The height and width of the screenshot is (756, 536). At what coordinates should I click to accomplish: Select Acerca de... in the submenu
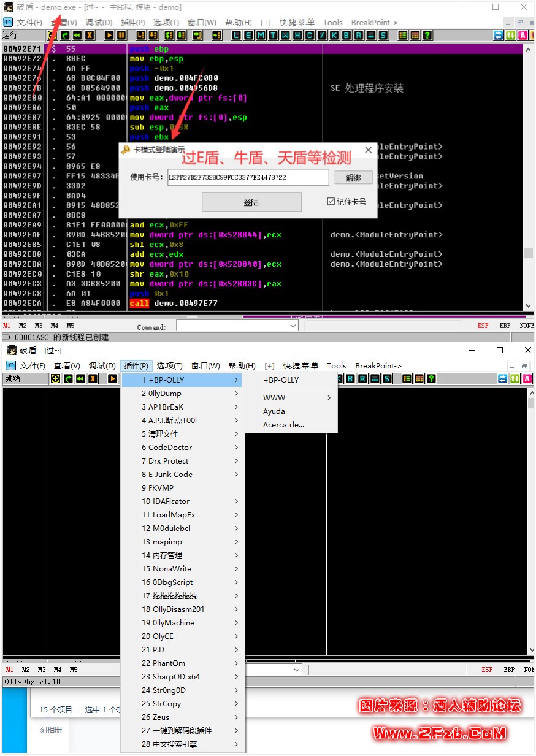283,424
